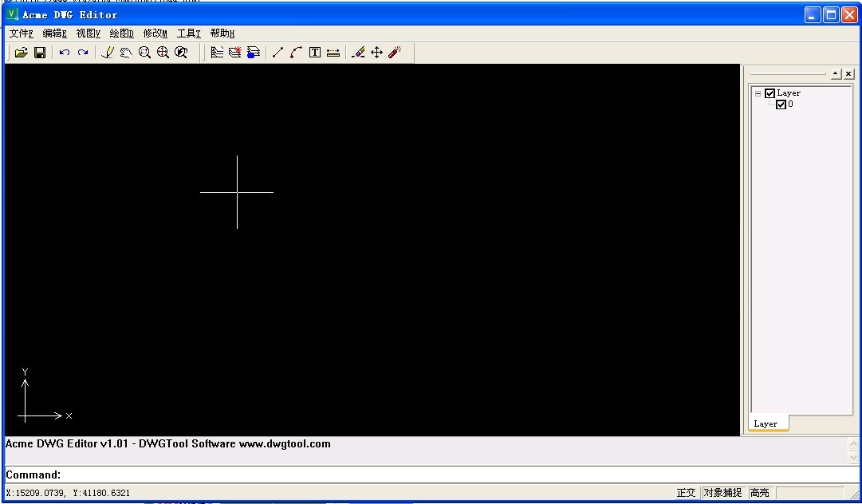862x504 pixels.
Task: Collapse the Layer tree node
Action: pyautogui.click(x=758, y=93)
